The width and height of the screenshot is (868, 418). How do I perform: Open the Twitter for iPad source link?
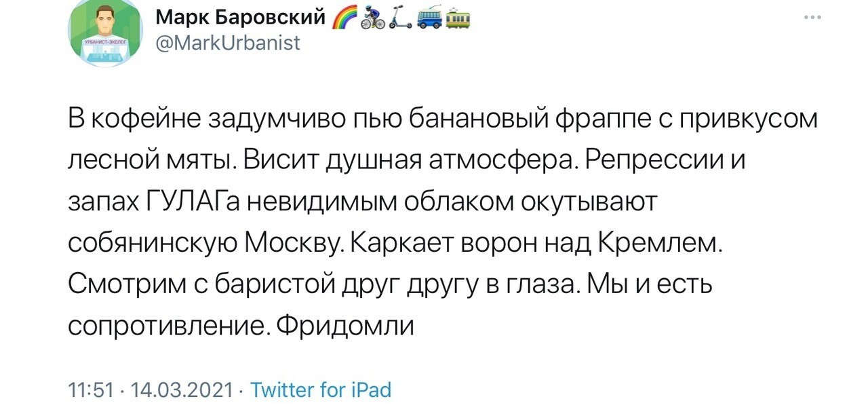[x=321, y=390]
